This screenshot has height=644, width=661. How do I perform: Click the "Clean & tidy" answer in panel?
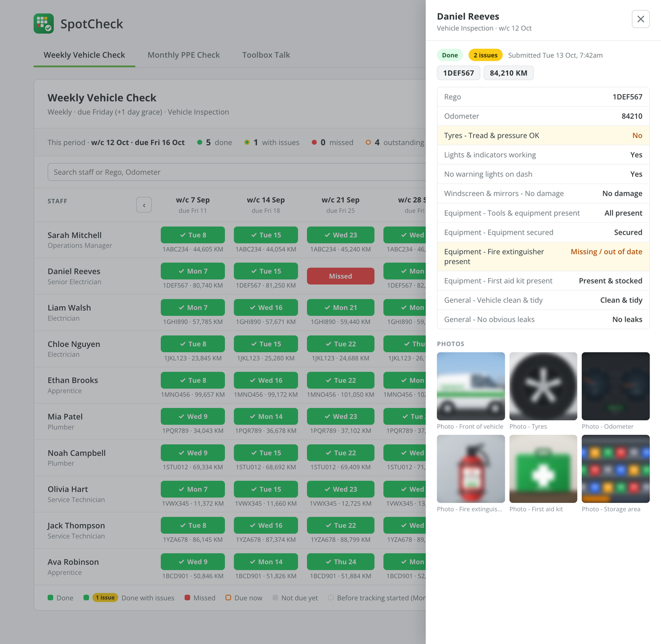(x=621, y=300)
